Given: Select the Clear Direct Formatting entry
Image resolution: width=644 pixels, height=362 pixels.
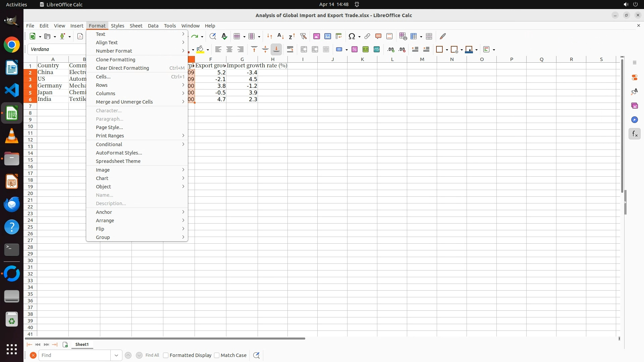Looking at the screenshot, I should click(x=122, y=68).
